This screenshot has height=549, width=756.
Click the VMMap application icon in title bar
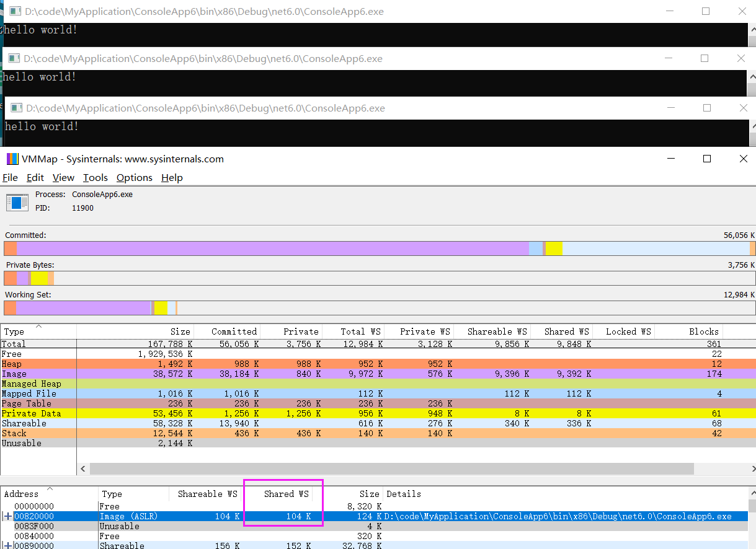click(x=12, y=159)
